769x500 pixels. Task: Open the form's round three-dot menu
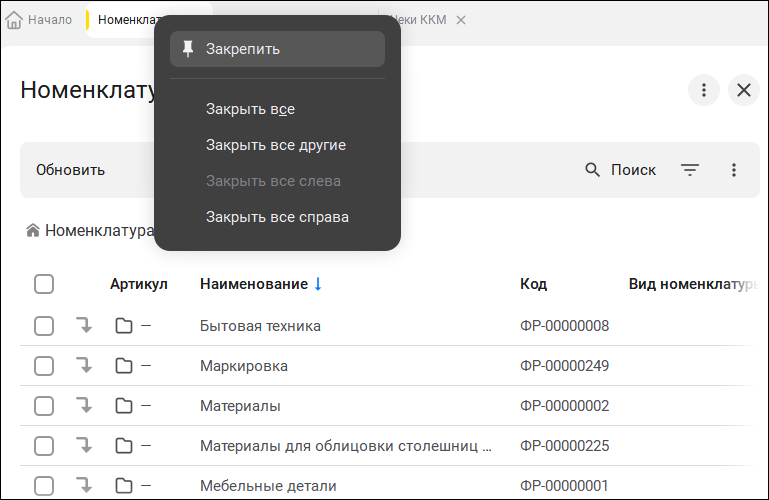(704, 90)
